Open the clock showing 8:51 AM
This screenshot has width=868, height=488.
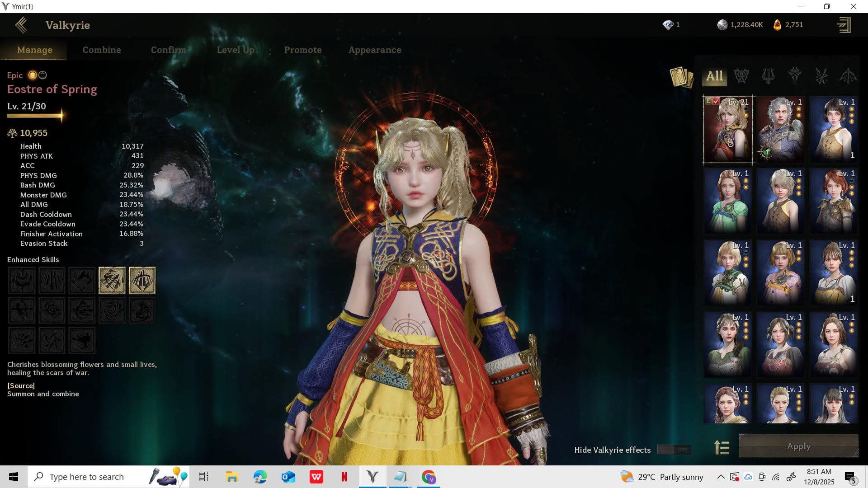819,477
